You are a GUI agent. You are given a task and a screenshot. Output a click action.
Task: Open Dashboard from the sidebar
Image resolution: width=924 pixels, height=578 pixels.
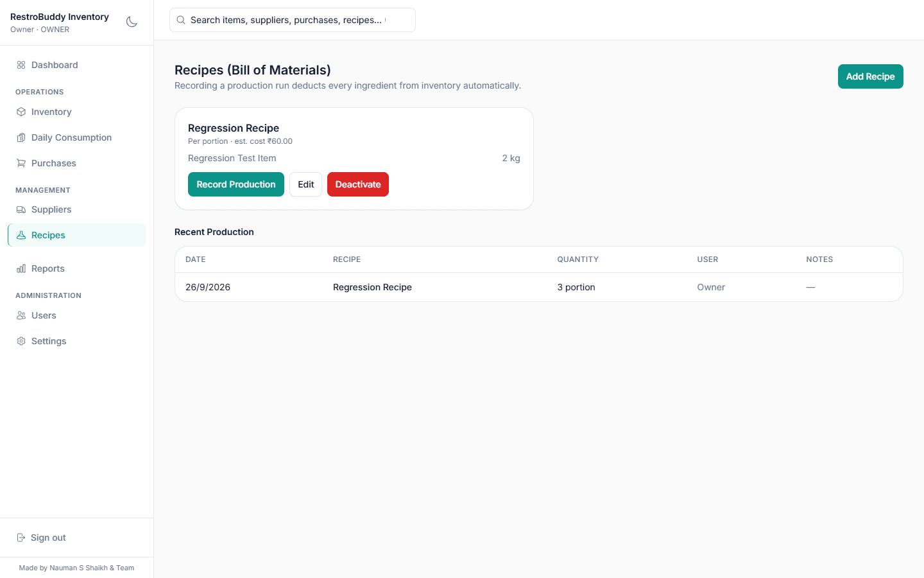pyautogui.click(x=76, y=65)
